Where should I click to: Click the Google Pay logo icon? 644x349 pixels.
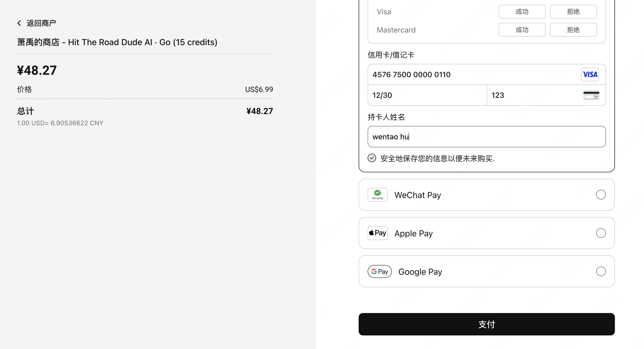[380, 271]
